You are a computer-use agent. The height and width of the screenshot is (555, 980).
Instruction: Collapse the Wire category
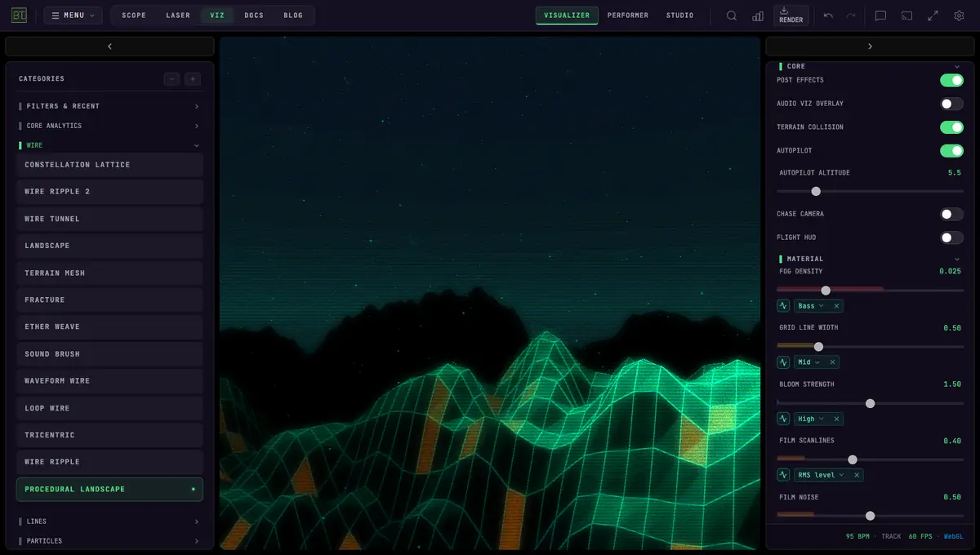point(109,145)
